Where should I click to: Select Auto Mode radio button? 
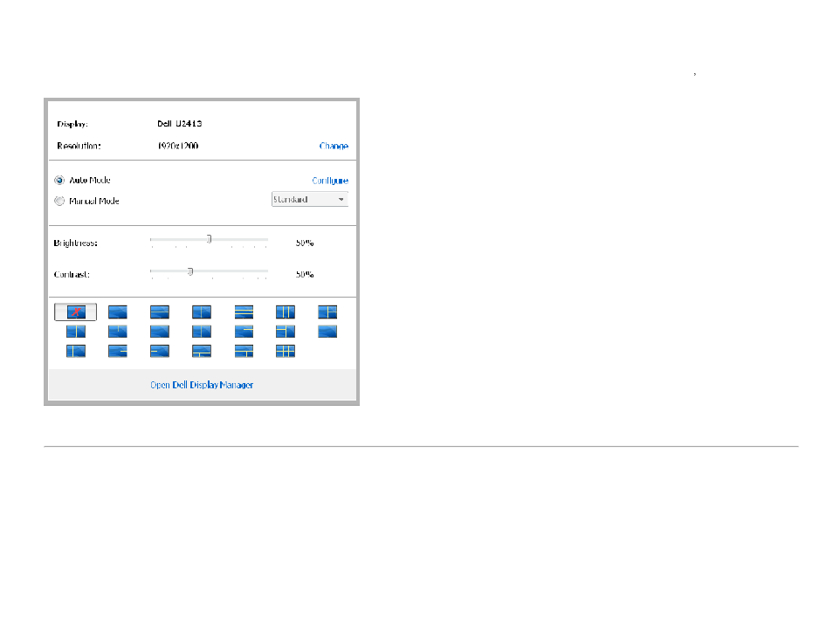click(x=59, y=180)
